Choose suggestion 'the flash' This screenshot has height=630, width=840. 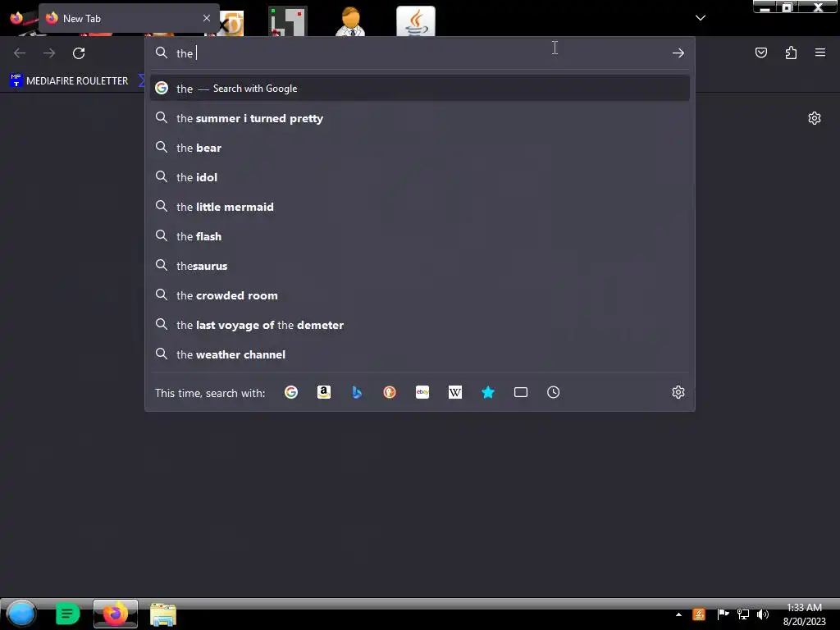pyautogui.click(x=420, y=236)
